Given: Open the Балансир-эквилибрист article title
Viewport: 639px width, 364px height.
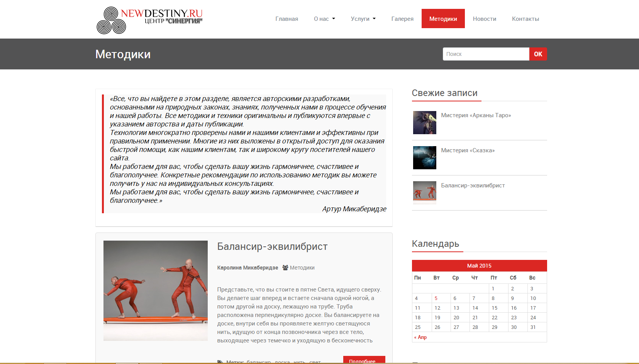Looking at the screenshot, I should 272,246.
